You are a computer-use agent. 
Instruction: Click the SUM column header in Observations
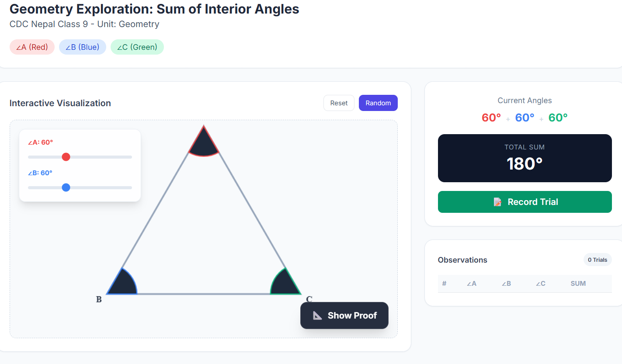[578, 284]
